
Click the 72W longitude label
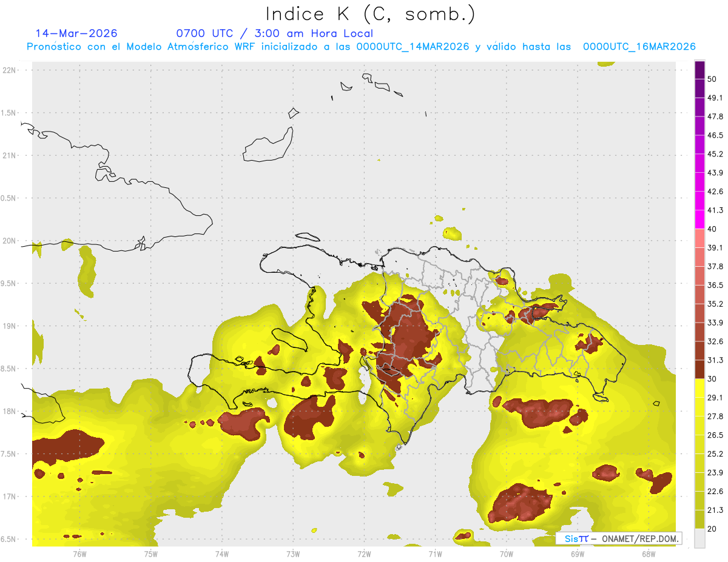tap(364, 554)
